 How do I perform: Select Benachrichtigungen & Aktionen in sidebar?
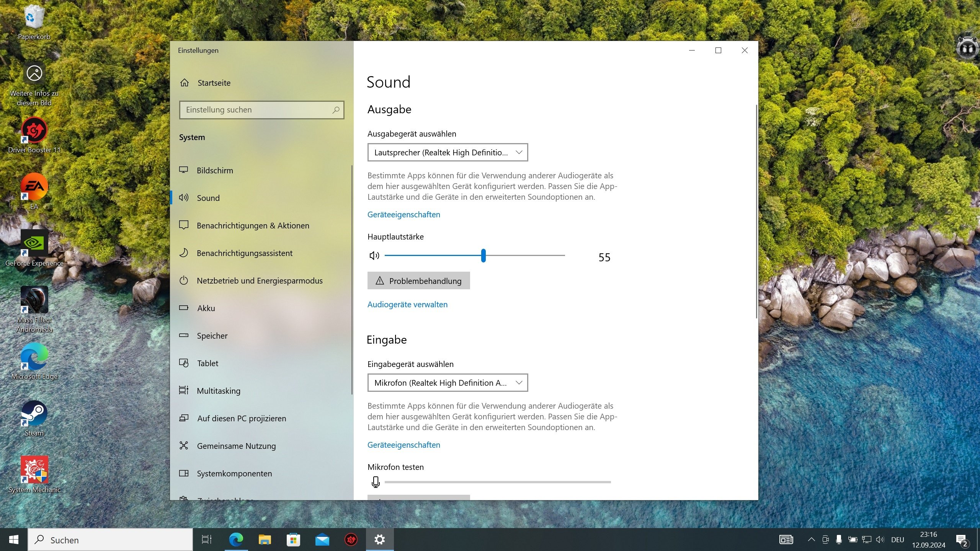pyautogui.click(x=253, y=226)
